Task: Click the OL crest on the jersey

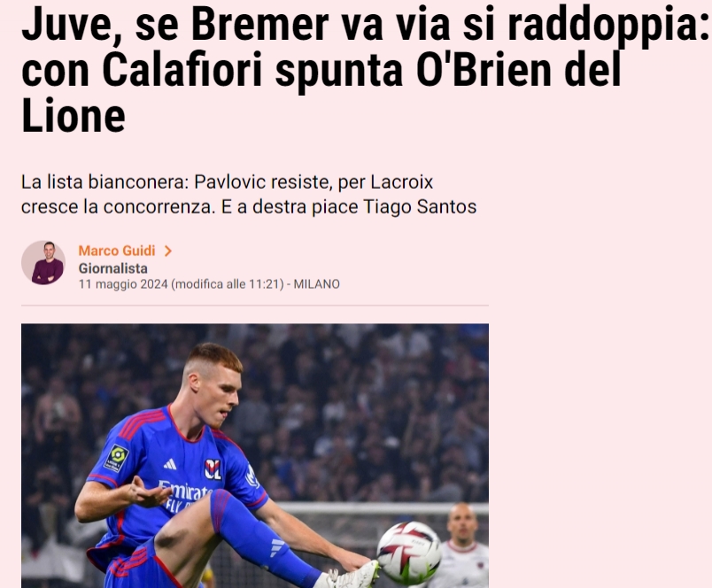Action: (213, 469)
